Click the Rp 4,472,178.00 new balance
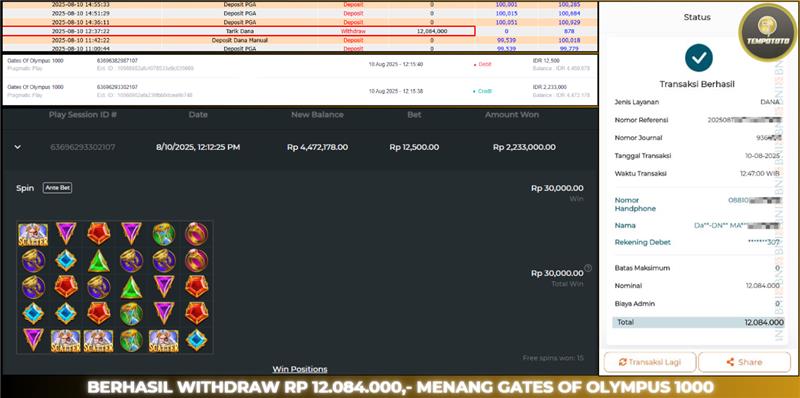This screenshot has height=398, width=800. 317,147
